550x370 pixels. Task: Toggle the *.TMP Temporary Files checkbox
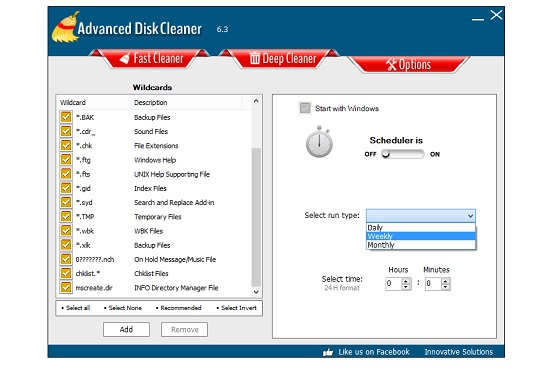tap(66, 216)
